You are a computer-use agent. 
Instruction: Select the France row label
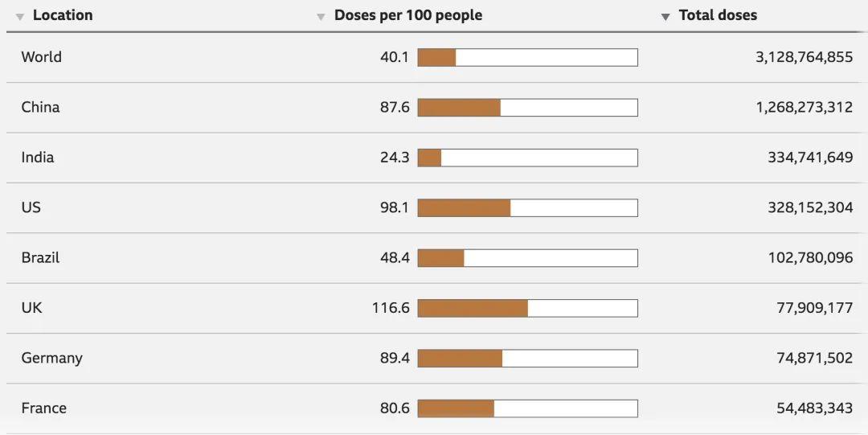(x=44, y=408)
